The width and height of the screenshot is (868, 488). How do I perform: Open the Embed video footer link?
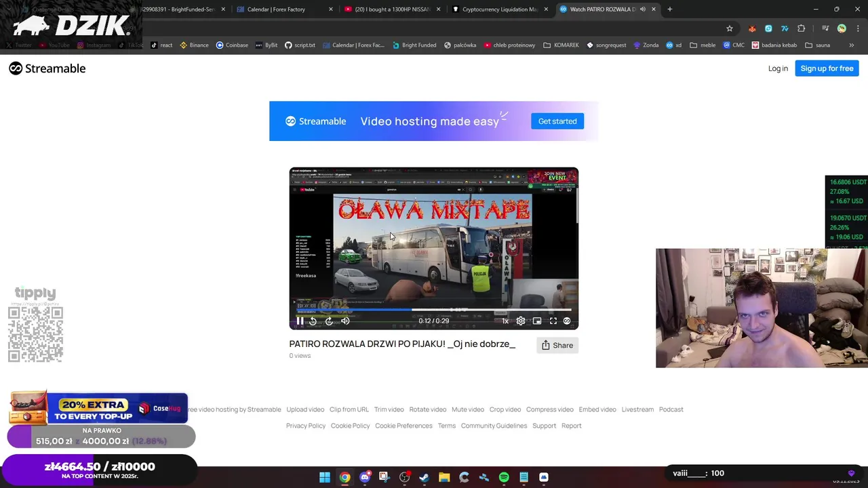[597, 409]
